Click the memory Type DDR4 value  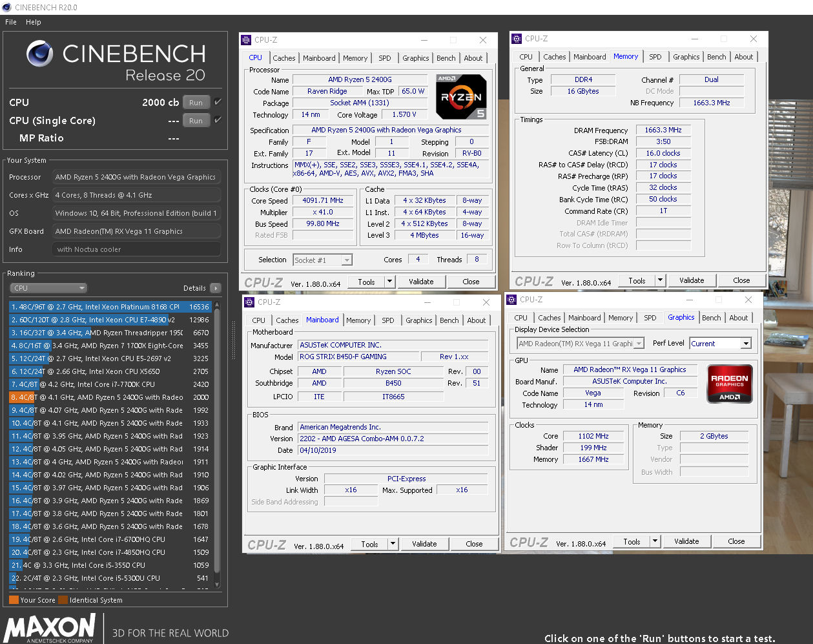pos(584,79)
